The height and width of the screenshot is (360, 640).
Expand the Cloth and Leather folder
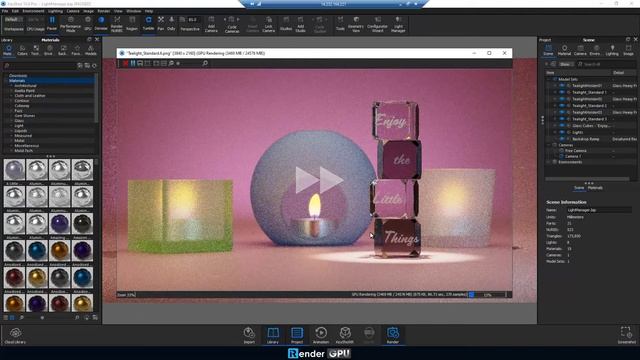coord(11,96)
